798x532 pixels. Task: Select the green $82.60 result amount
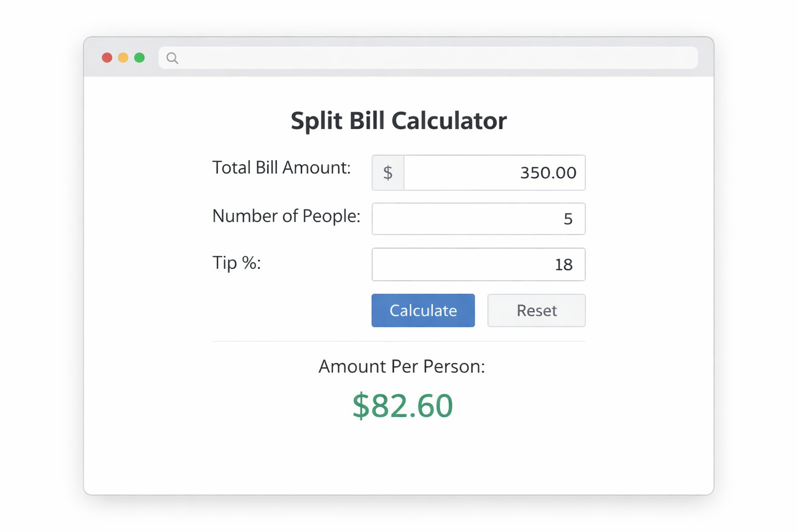[403, 406]
